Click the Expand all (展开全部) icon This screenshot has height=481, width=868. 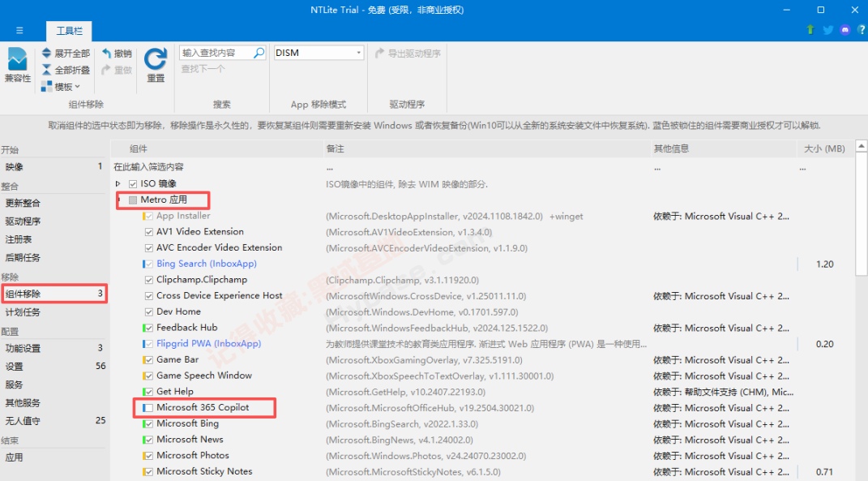[x=46, y=54]
